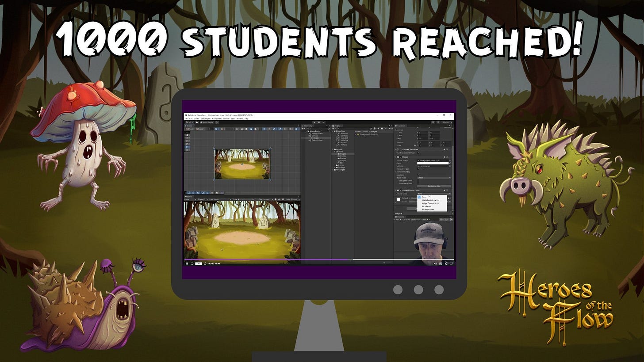644x362 pixels.
Task: Toggle Scene view lighting icon
Action: tap(269, 129)
